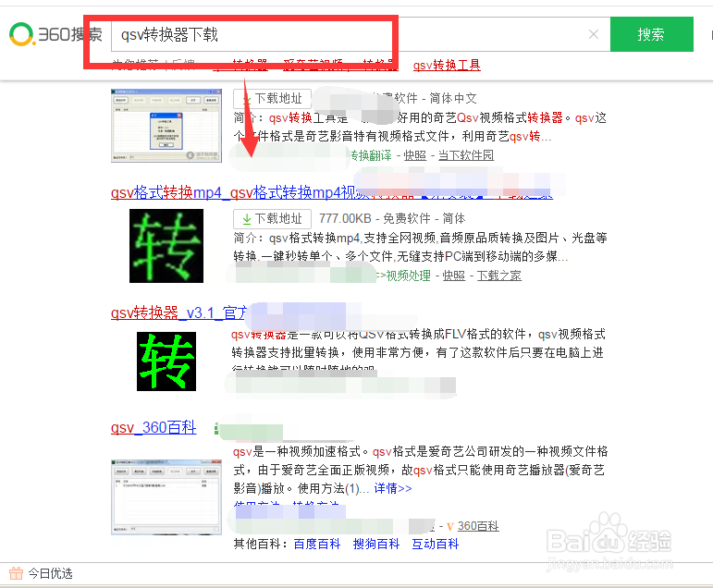Open 详情>> link in the 360百科 snippet
Image resolution: width=713 pixels, height=588 pixels.
[393, 488]
